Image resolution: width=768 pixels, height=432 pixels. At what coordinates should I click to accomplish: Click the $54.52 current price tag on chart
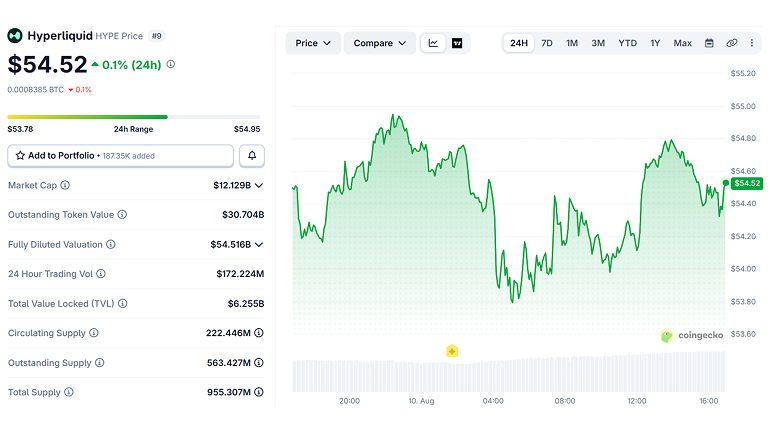click(747, 183)
